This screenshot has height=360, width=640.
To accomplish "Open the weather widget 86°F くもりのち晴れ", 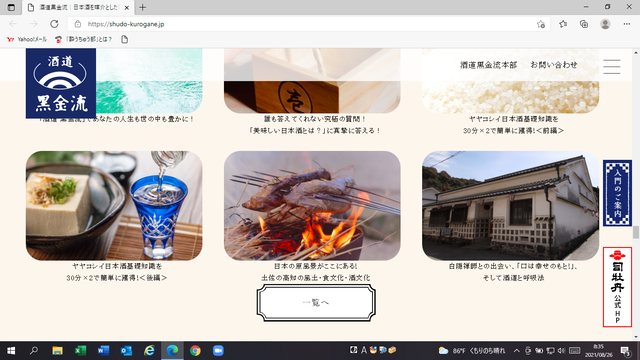I will (472, 351).
